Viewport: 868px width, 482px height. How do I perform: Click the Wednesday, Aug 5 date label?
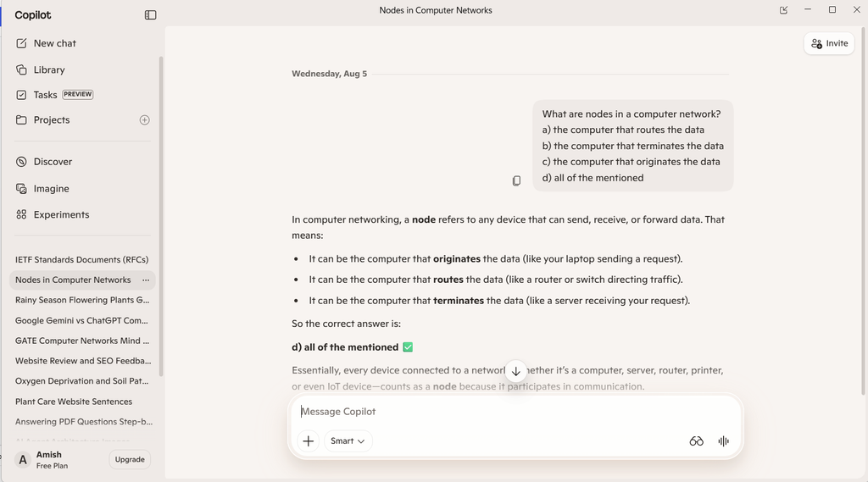tap(330, 74)
